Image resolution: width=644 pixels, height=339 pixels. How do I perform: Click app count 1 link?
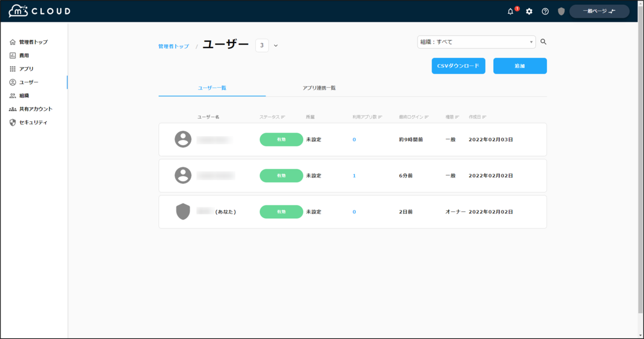[x=354, y=175]
